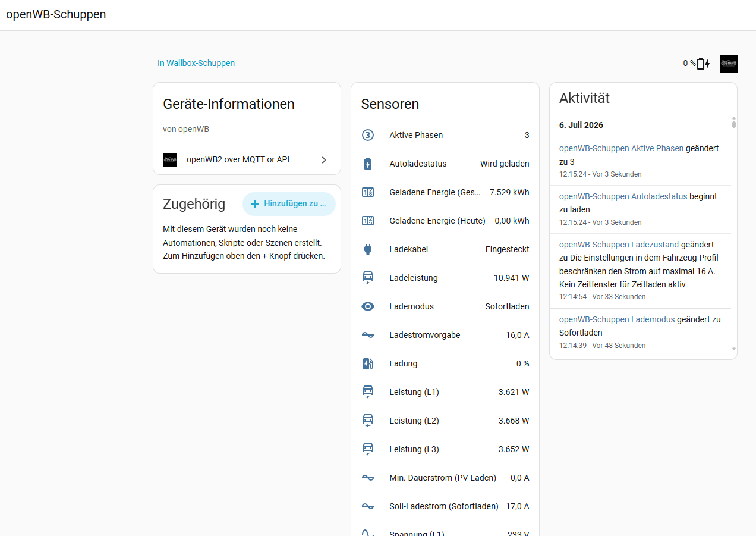The width and height of the screenshot is (756, 536).
Task: Click the Ladung label in Sensoren
Action: click(x=404, y=363)
